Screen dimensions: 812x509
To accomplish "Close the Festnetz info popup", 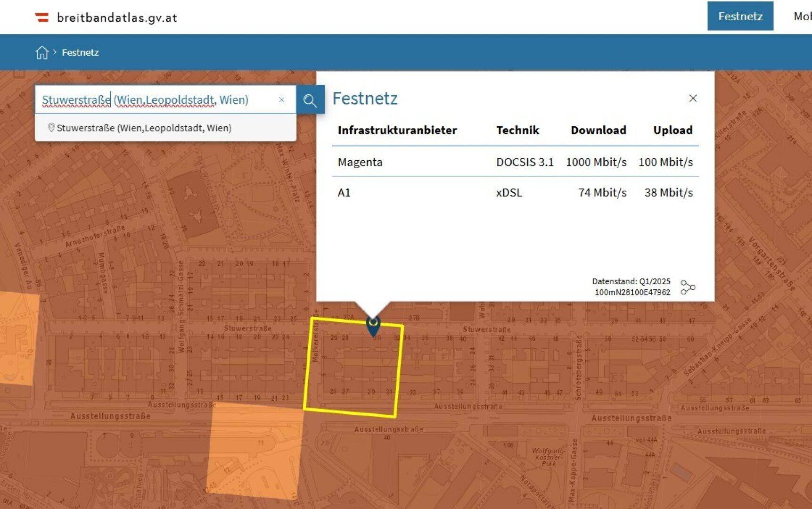I will [x=693, y=98].
